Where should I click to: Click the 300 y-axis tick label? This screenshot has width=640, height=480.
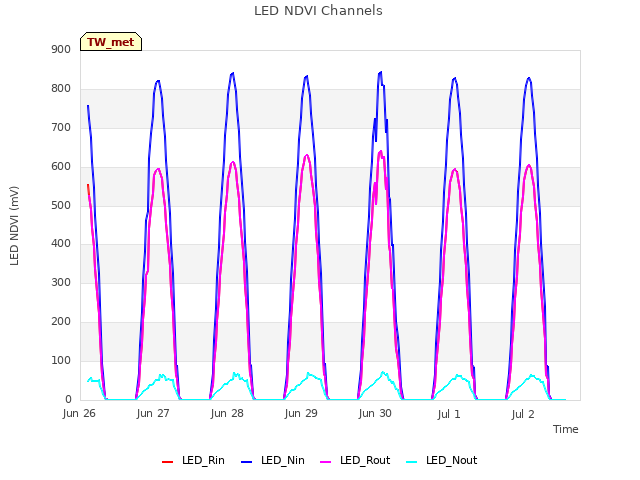coord(61,282)
